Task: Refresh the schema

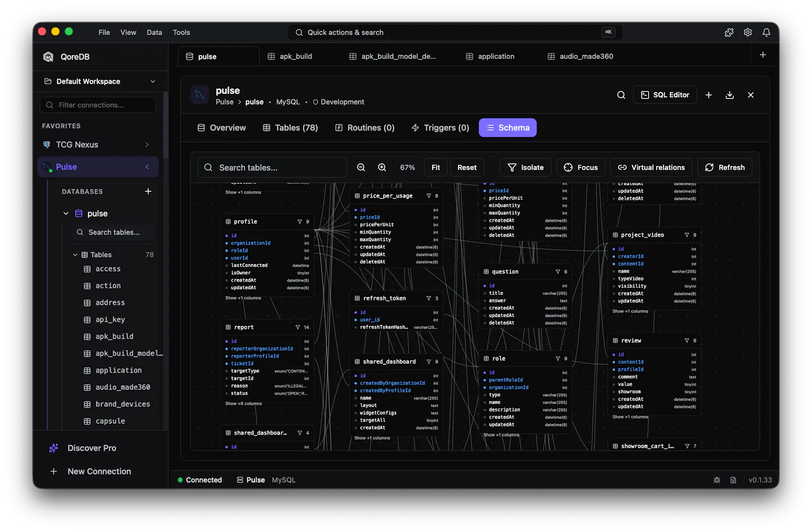Action: coord(725,168)
